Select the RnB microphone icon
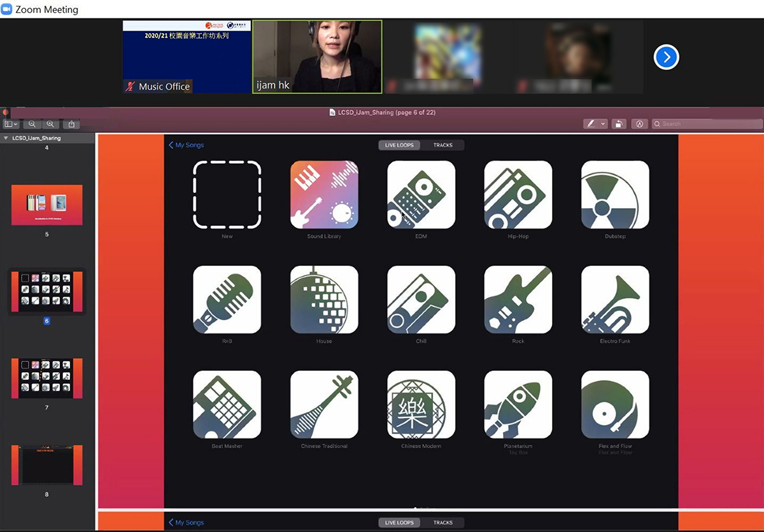This screenshot has width=764, height=532. click(227, 300)
